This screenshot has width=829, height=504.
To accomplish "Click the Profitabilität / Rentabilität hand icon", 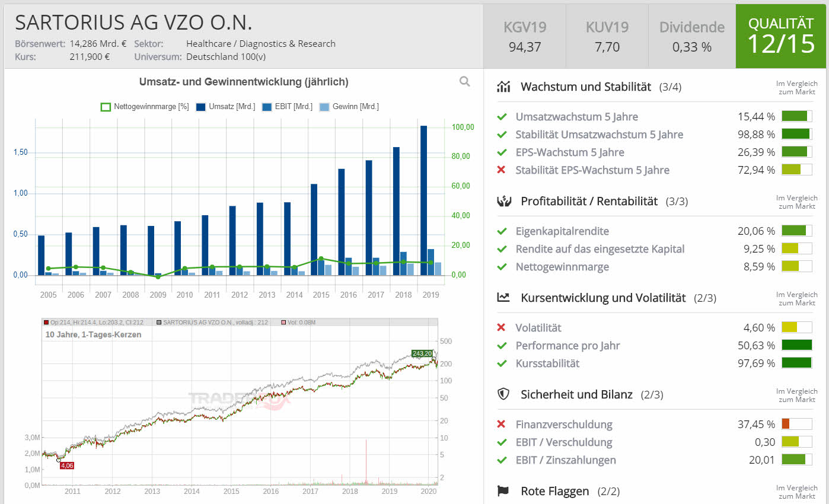I will click(x=503, y=202).
